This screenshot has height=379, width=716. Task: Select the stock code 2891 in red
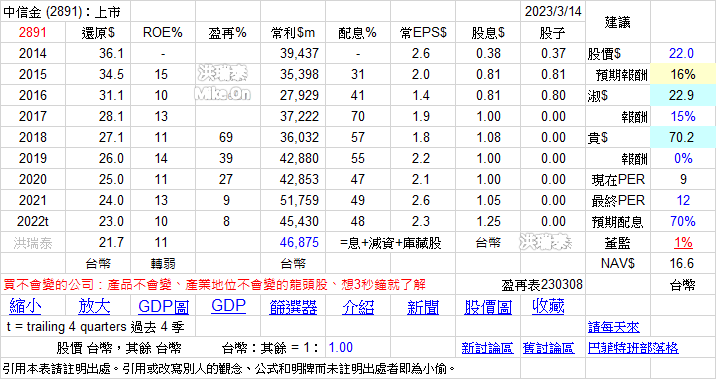click(32, 32)
